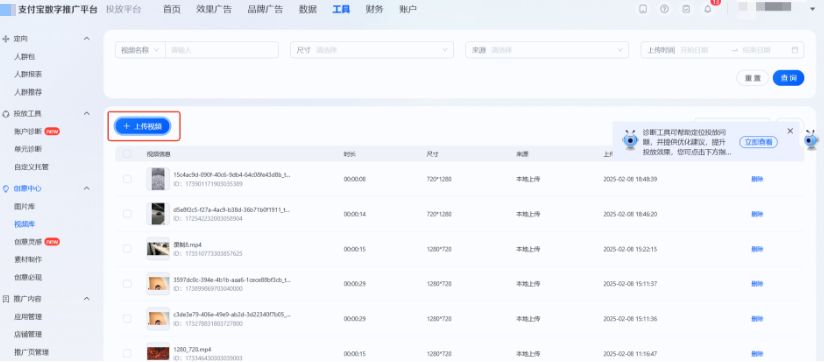Open the 视频名称 search type dropdown
The width and height of the screenshot is (824, 362).
tap(140, 50)
